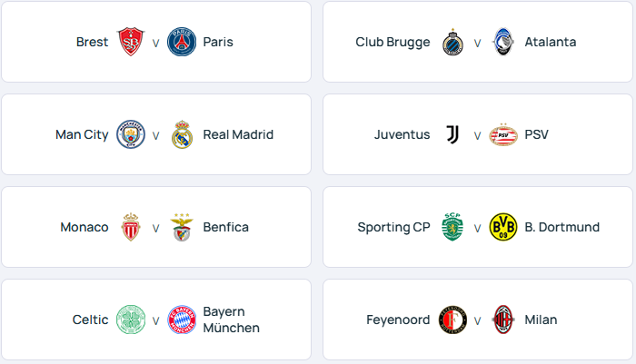This screenshot has width=636, height=364.
Task: Click the Real Madrid crest
Action: (x=182, y=134)
